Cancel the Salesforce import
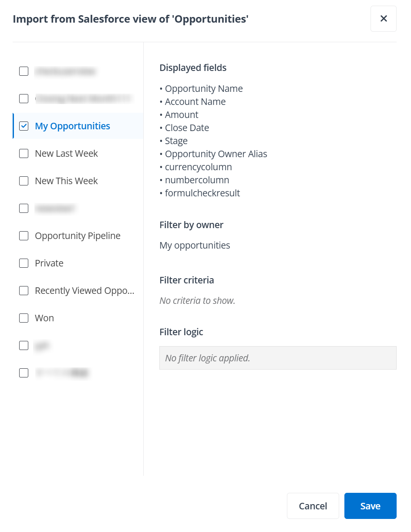 pos(313,505)
